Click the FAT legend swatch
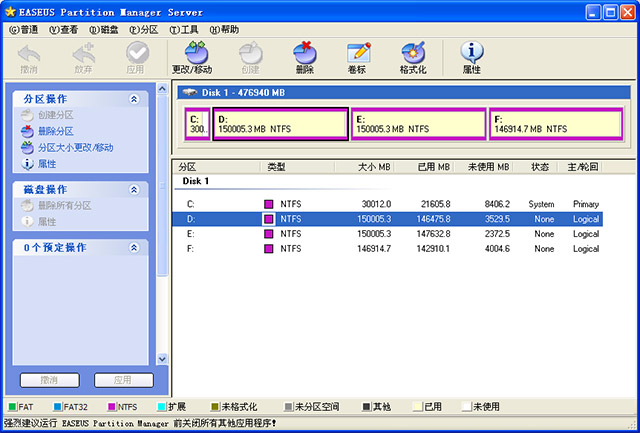This screenshot has height=433, width=640. click(12, 407)
